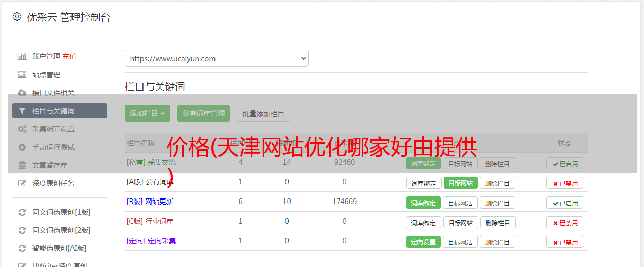This screenshot has height=267, width=644.
Task: Toggle the 已禁用 status of 公有词库
Action: click(x=564, y=183)
